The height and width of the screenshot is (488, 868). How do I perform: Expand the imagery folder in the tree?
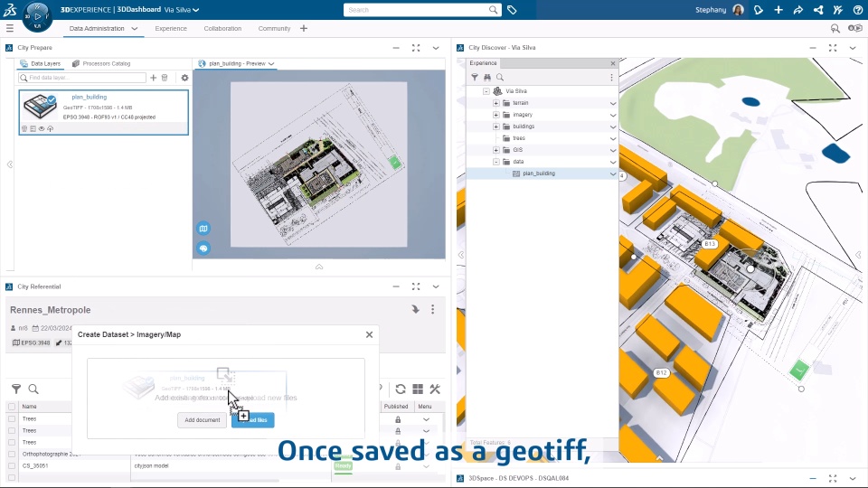(496, 115)
